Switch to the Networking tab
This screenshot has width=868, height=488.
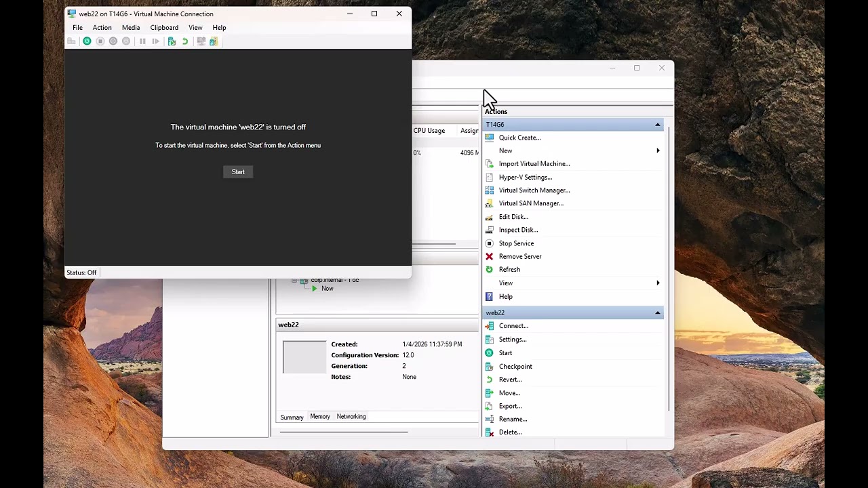click(351, 417)
